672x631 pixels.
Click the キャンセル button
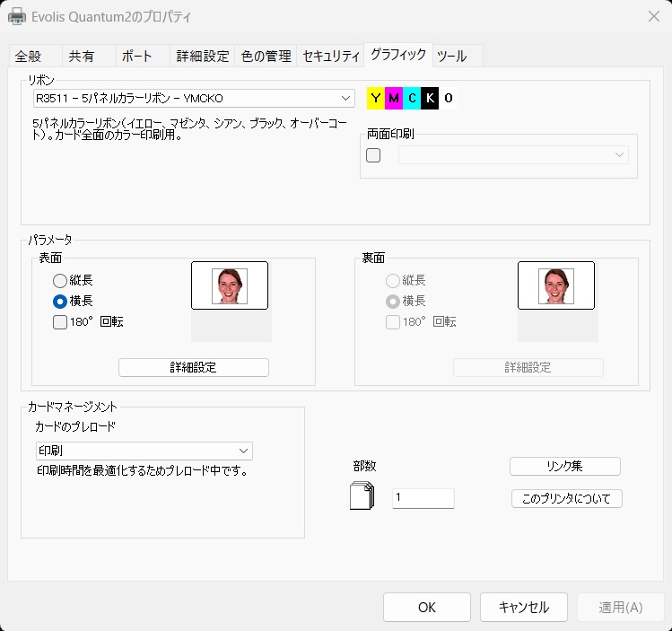click(x=524, y=608)
